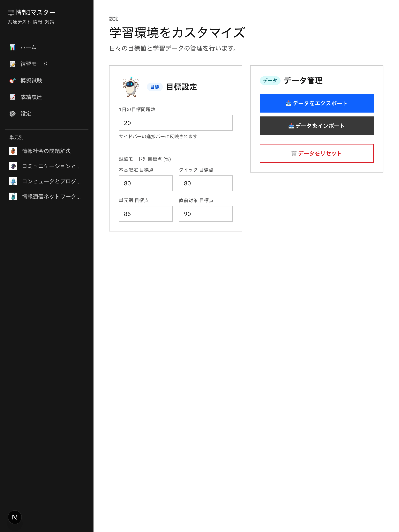Click the 目標 badge next to 目標設定
399x532 pixels.
(155, 87)
